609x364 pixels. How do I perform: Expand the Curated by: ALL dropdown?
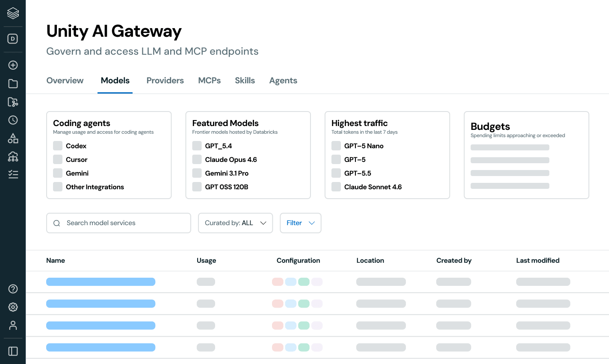point(235,223)
